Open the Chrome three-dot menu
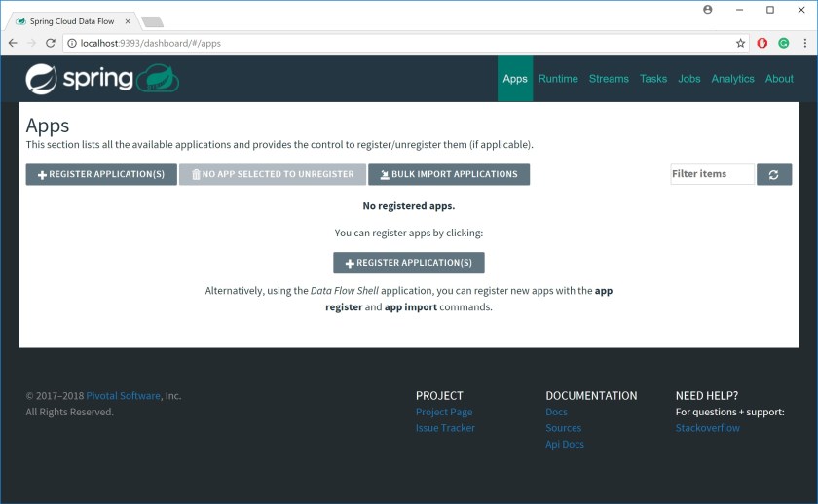The image size is (818, 504). [805, 43]
